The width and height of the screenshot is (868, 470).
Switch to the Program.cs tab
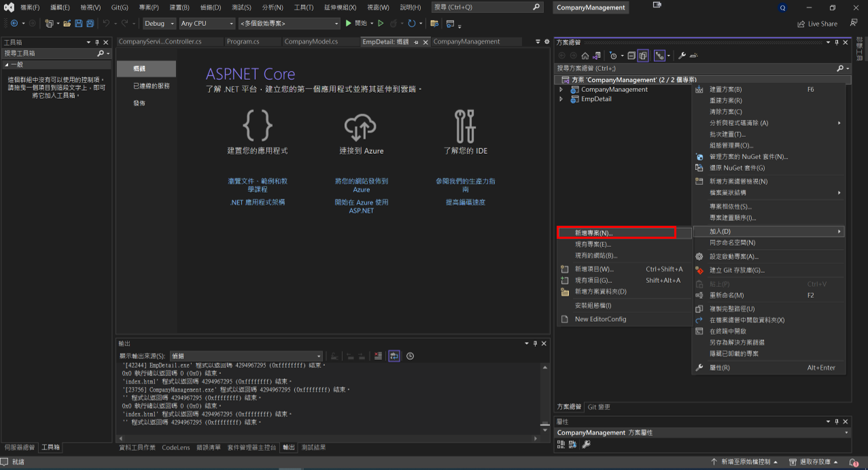click(243, 41)
